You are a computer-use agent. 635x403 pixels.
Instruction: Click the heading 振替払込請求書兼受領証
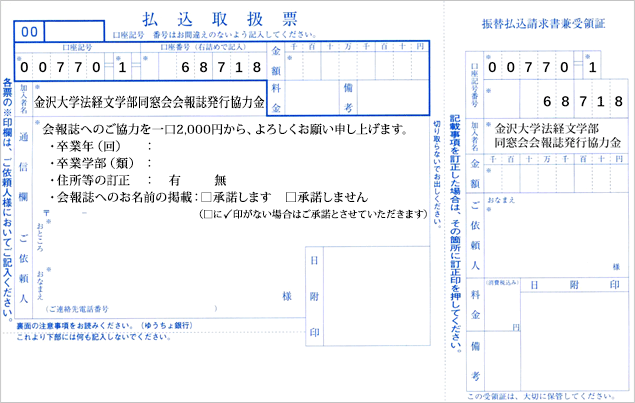click(543, 24)
